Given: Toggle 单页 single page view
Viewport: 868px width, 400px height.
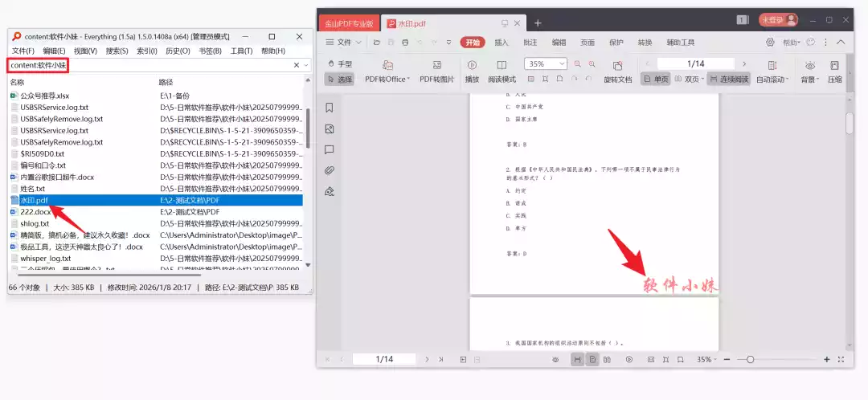Looking at the screenshot, I should coord(656,79).
